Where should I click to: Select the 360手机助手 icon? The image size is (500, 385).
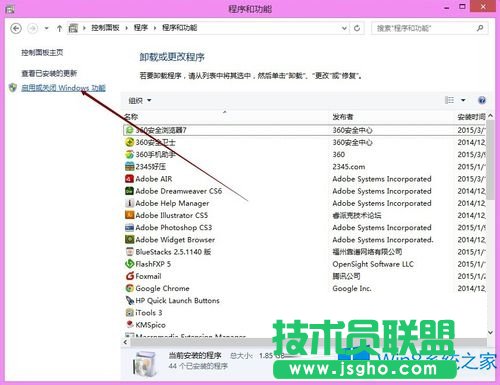(x=129, y=154)
